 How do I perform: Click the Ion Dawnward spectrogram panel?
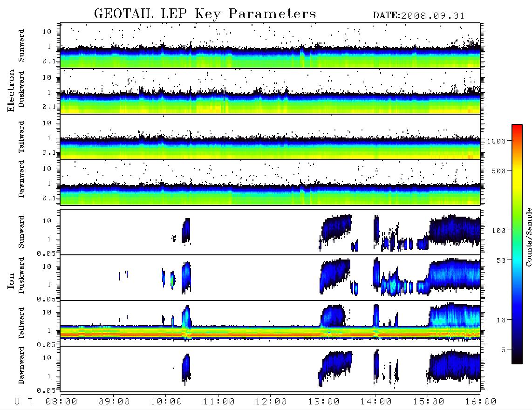[270, 369]
